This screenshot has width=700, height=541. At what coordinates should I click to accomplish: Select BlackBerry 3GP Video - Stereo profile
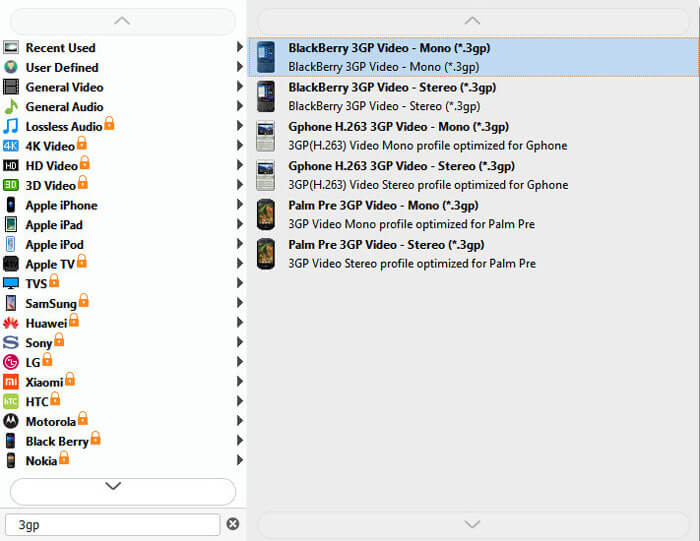click(474, 96)
